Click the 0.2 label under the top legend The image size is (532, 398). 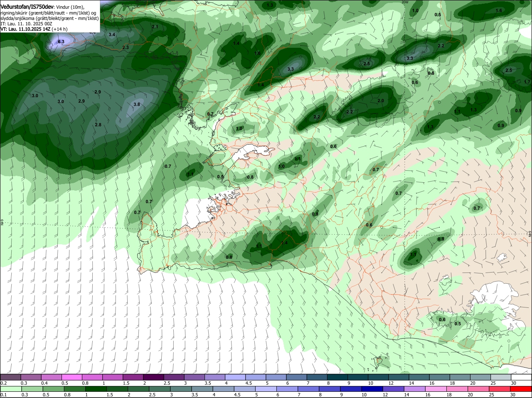[3, 383]
